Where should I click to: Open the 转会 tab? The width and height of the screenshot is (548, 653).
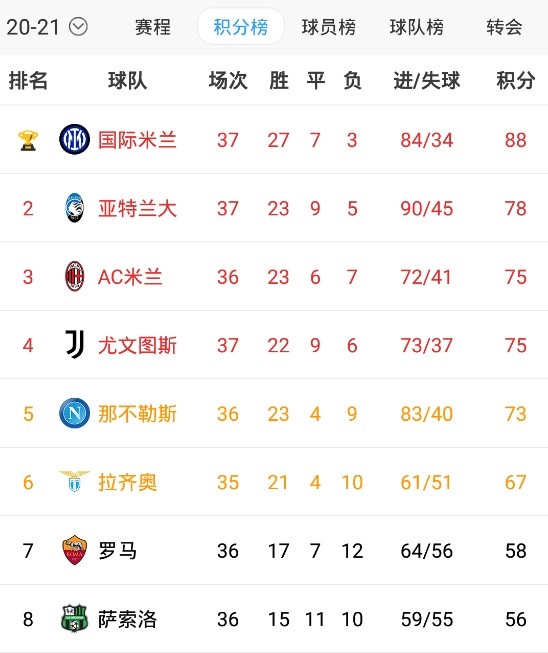504,27
